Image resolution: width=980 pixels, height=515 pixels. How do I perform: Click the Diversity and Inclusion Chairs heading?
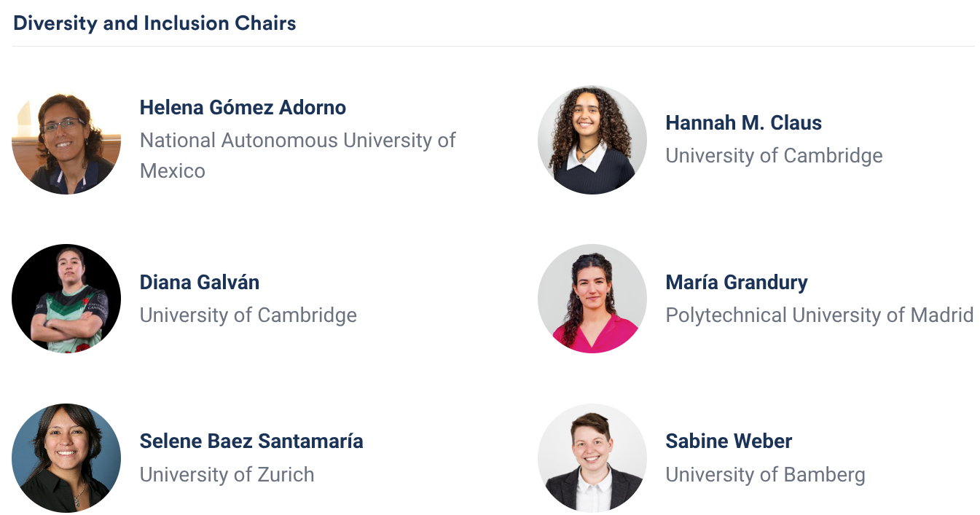(x=154, y=23)
